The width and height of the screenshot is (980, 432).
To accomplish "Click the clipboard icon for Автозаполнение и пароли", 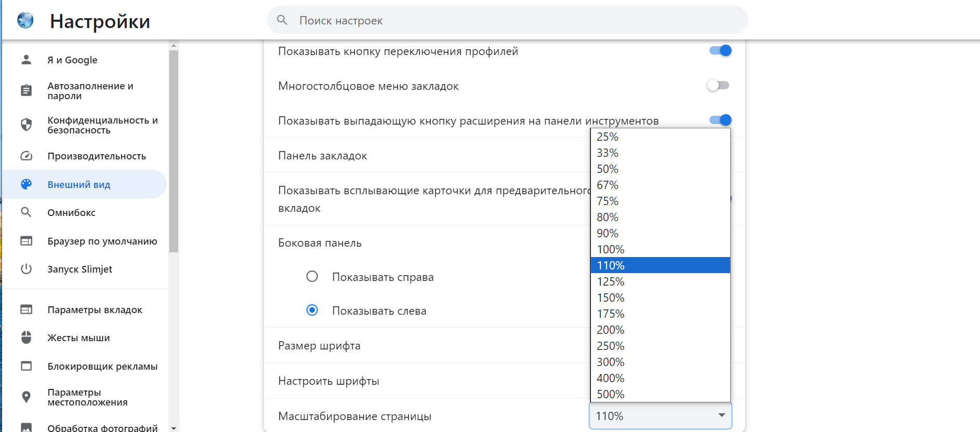I will pos(26,90).
